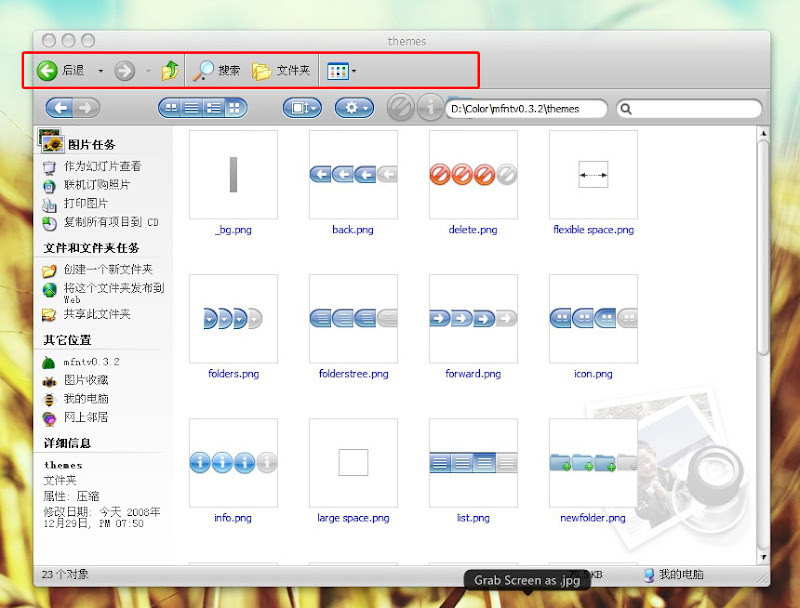Collapse the 图片任务 section
Screen dimensions: 800x608
pos(91,145)
